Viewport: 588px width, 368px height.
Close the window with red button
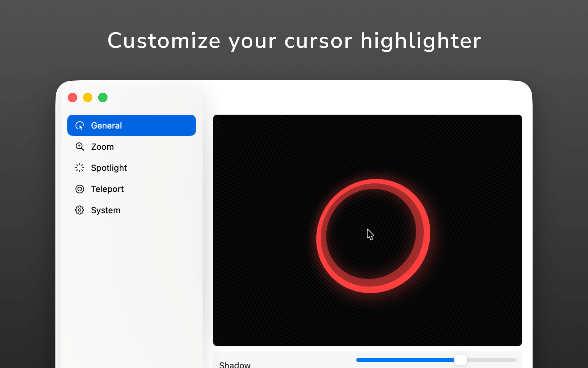click(73, 98)
